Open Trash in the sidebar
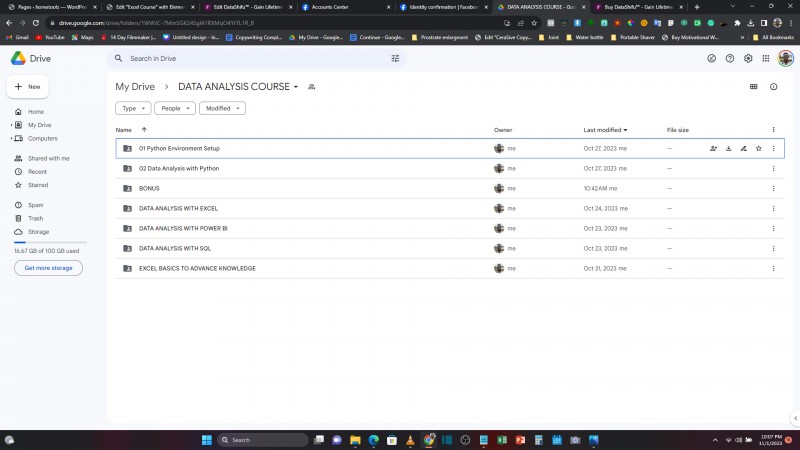800x450 pixels. pyautogui.click(x=35, y=218)
